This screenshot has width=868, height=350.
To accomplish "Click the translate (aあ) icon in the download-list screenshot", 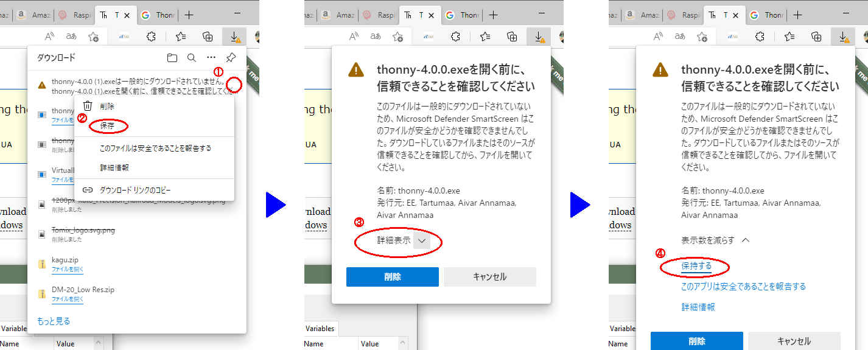I will click(x=71, y=37).
